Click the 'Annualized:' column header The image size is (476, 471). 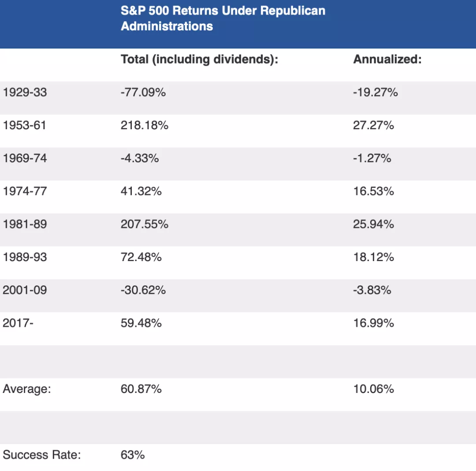pos(387,60)
